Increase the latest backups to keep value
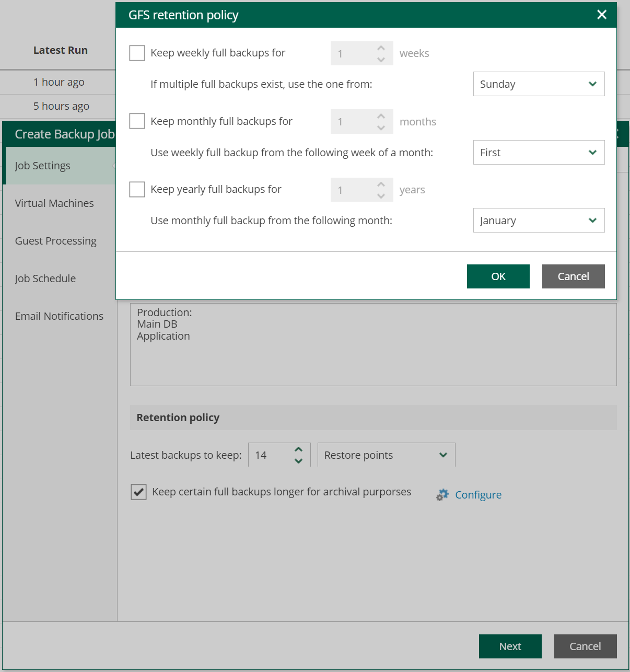This screenshot has width=630, height=672. coord(298,449)
